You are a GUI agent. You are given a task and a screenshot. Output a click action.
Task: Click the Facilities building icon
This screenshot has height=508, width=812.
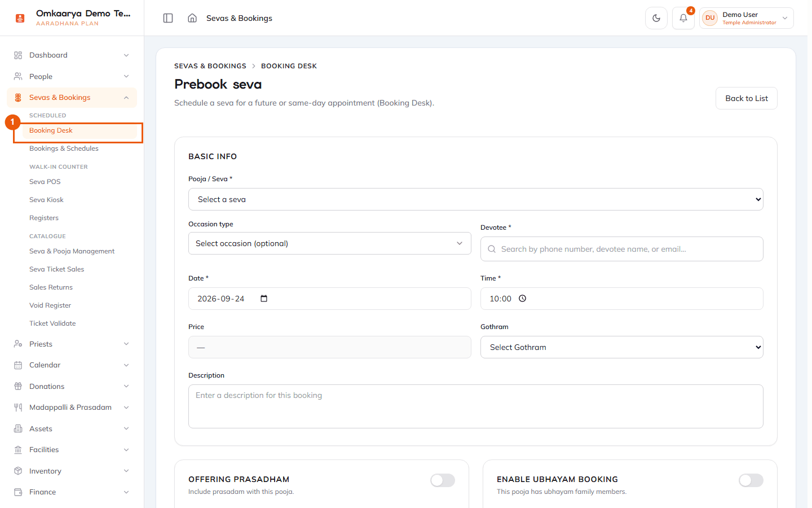click(18, 450)
